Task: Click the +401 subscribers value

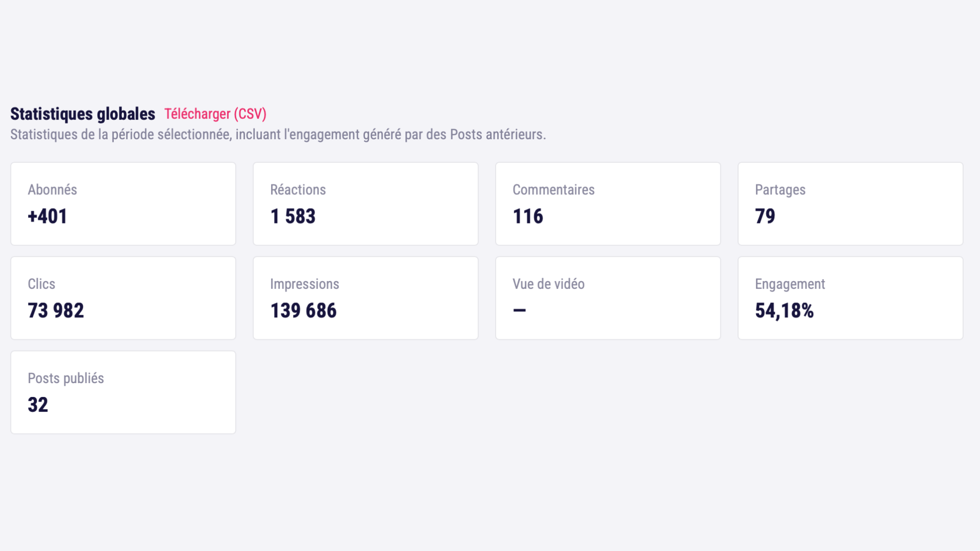Action: [x=47, y=216]
